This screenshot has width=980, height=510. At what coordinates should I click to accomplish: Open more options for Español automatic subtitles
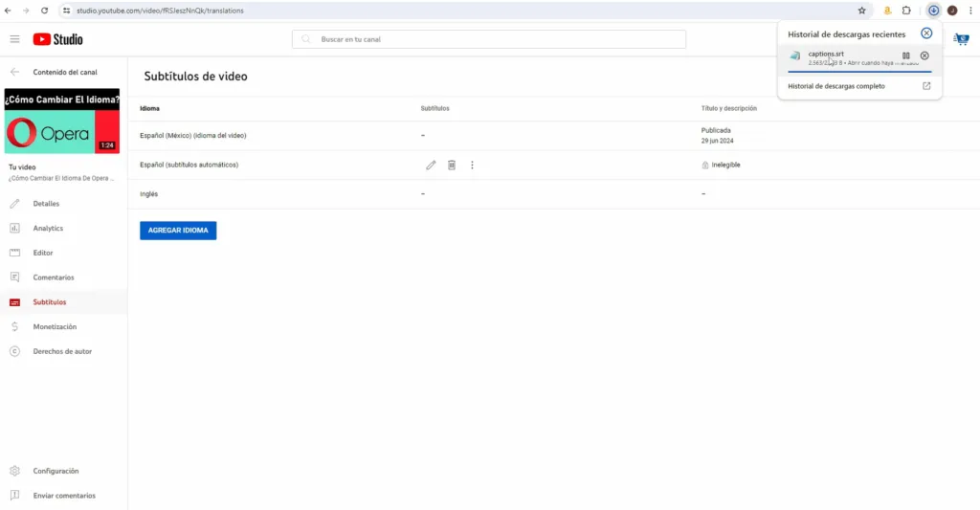pos(472,165)
